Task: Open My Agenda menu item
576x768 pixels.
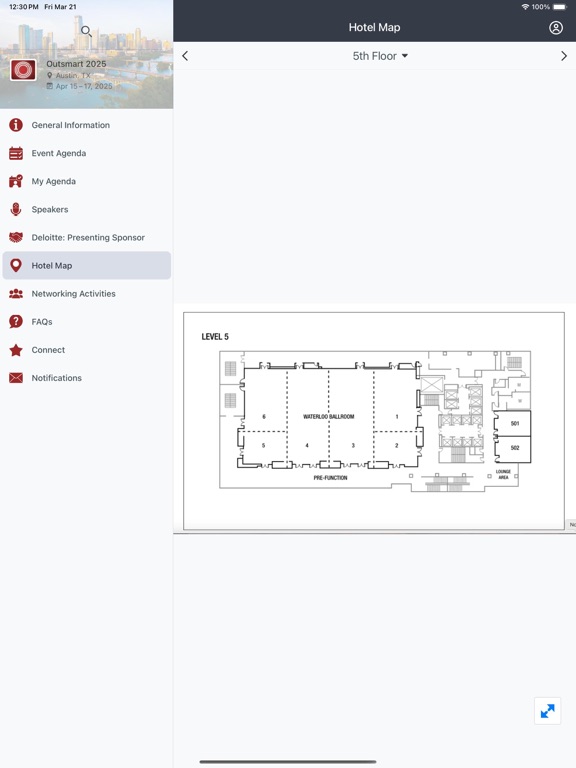Action: [87, 181]
